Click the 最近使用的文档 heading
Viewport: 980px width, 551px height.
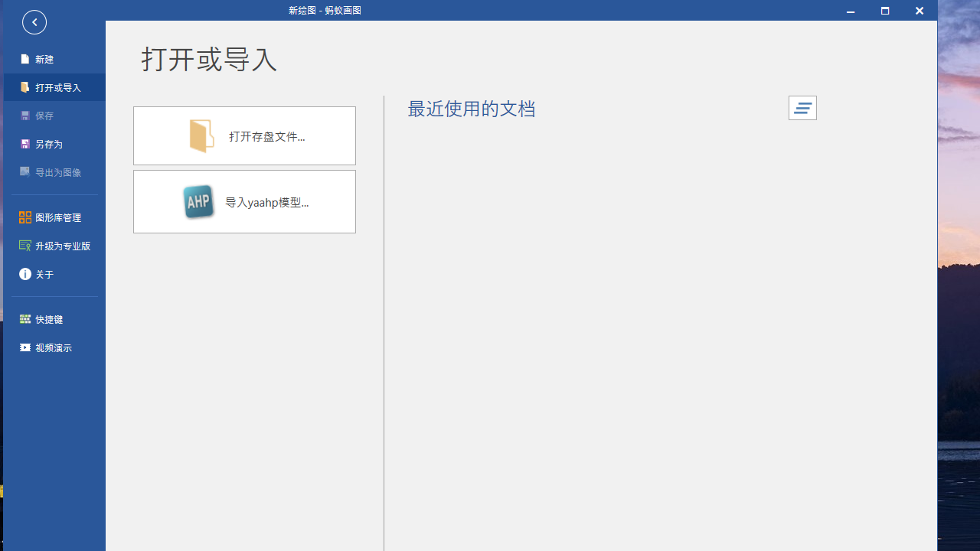point(472,109)
